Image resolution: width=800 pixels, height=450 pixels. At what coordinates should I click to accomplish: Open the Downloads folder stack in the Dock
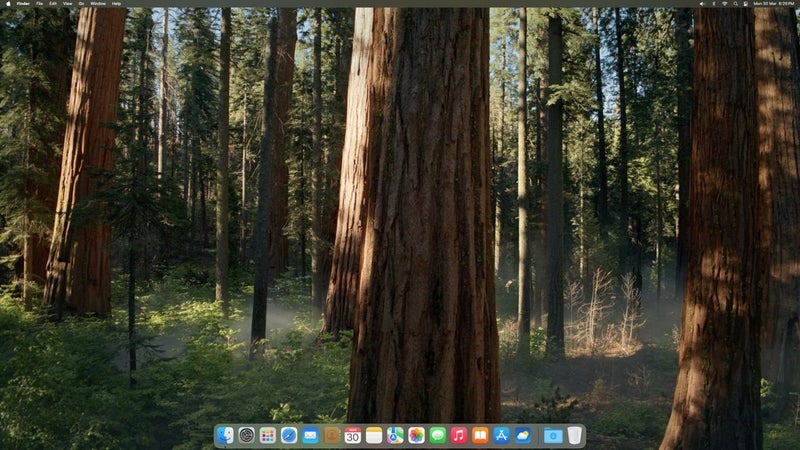[553, 435]
